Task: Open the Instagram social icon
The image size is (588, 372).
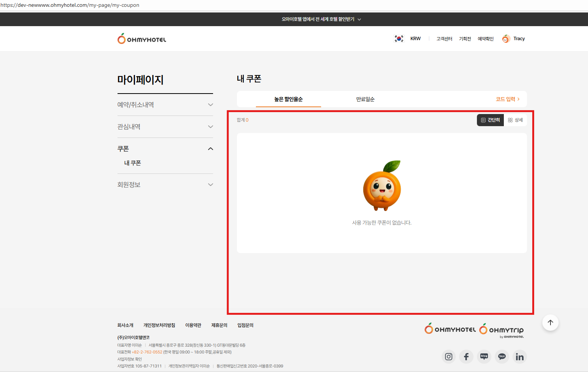Action: pos(448,357)
